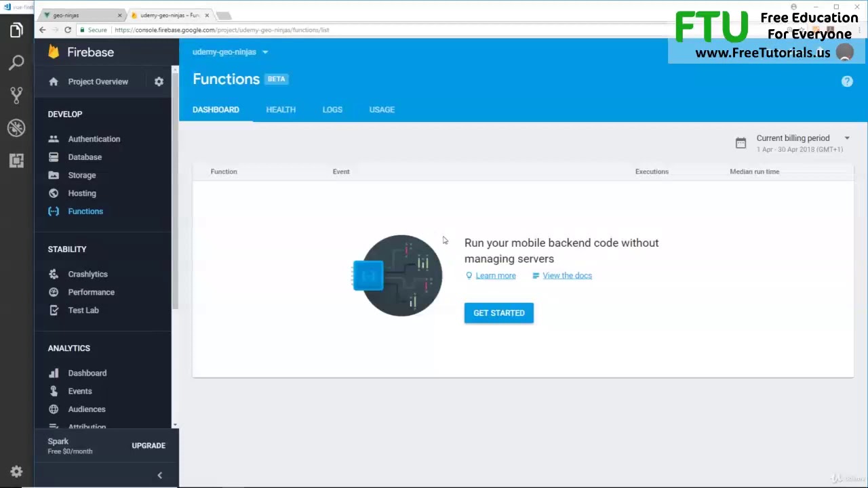Go to Authentication in sidebar

point(94,139)
